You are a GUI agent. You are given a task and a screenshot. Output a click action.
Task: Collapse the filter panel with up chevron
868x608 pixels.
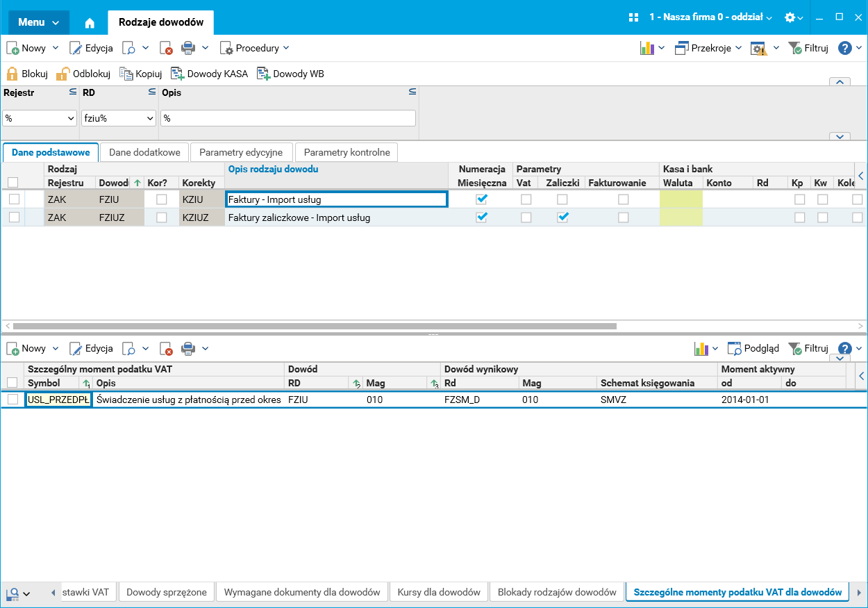840,82
